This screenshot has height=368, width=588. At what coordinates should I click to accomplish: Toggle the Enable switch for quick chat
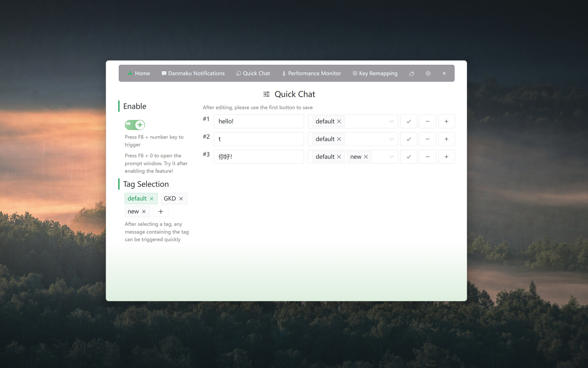[x=134, y=125]
